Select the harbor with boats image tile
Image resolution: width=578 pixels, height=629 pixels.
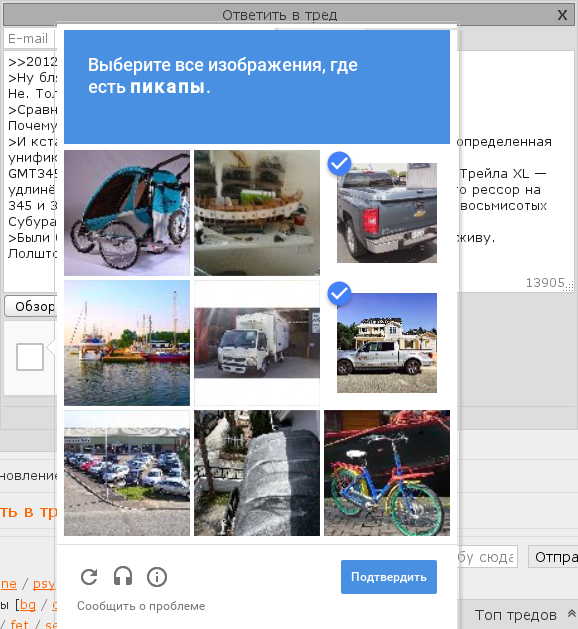click(127, 343)
